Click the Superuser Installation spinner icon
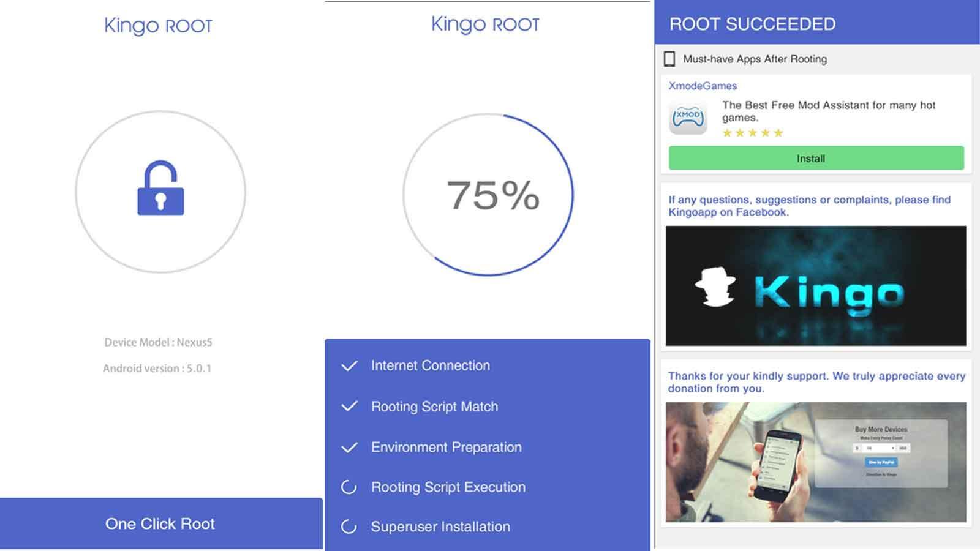The width and height of the screenshot is (980, 551). (349, 527)
